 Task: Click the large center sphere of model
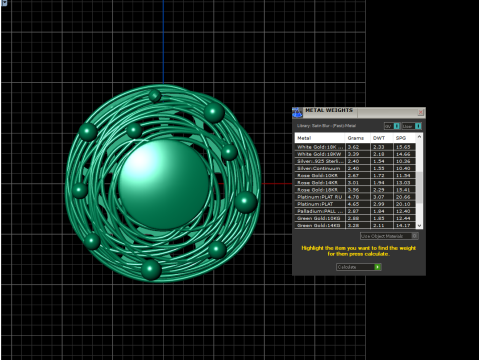pos(164,184)
